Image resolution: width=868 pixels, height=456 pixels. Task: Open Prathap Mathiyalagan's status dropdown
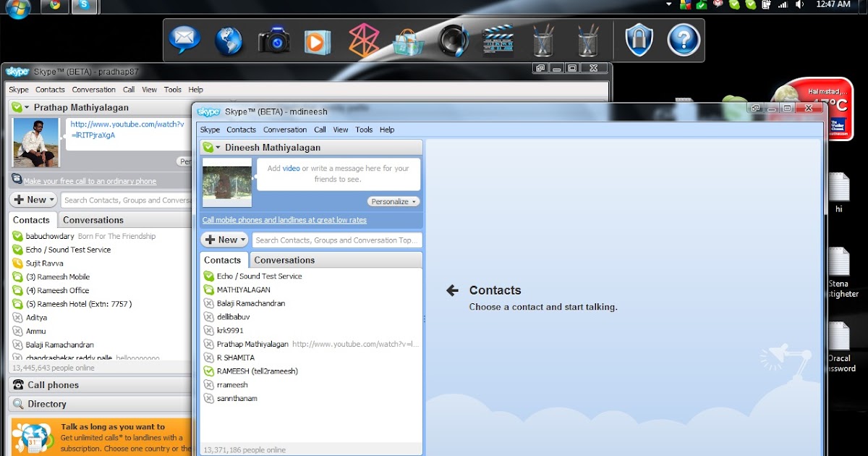27,108
